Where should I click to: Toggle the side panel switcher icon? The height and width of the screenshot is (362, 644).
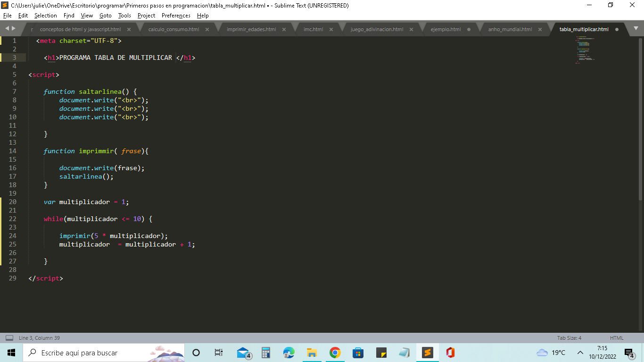tap(9, 338)
